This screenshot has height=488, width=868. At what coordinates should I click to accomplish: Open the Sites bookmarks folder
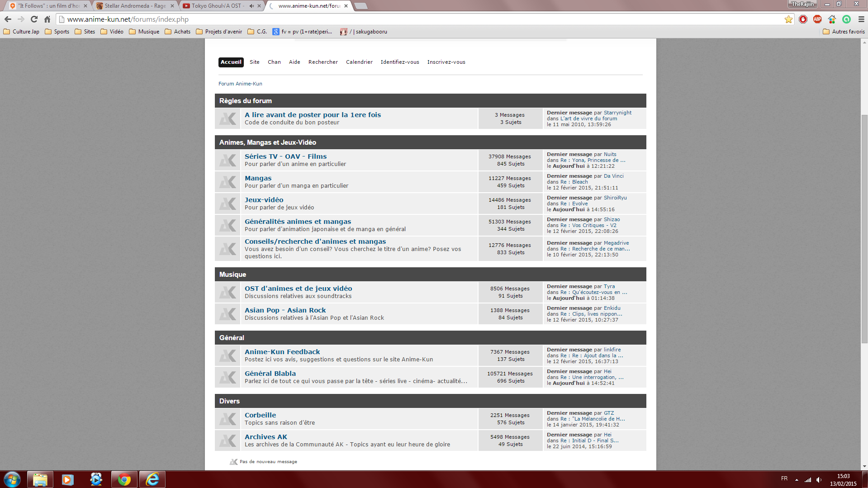[x=85, y=32]
